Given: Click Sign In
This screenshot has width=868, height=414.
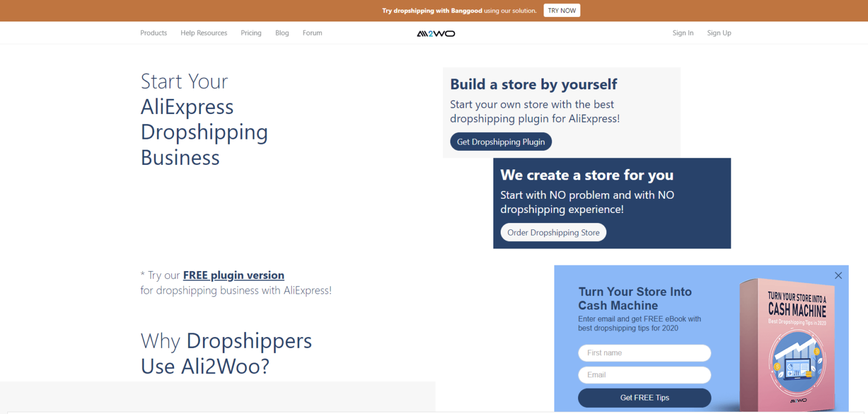Looking at the screenshot, I should (x=683, y=33).
